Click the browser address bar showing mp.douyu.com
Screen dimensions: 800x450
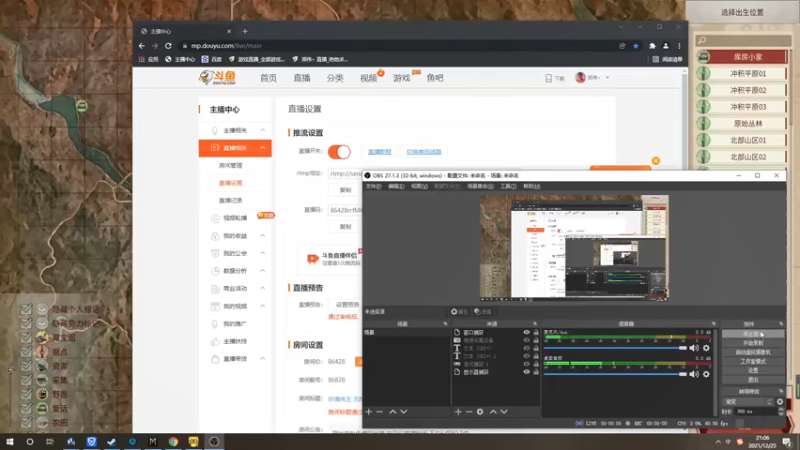398,46
